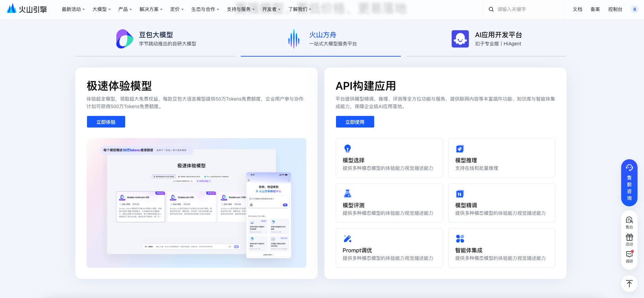Screen dimensions: 644x298
Task: Click the 立即使用 button
Action: 355,122
